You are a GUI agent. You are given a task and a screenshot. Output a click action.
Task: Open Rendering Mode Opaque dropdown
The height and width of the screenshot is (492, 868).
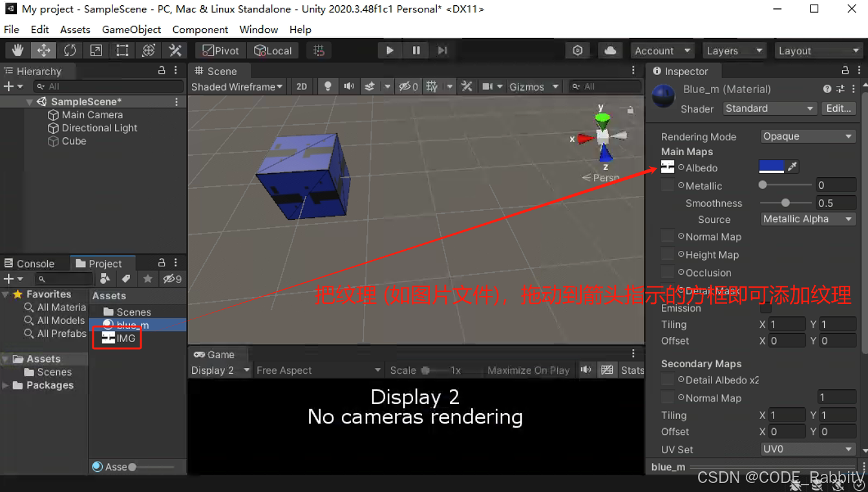coord(808,136)
